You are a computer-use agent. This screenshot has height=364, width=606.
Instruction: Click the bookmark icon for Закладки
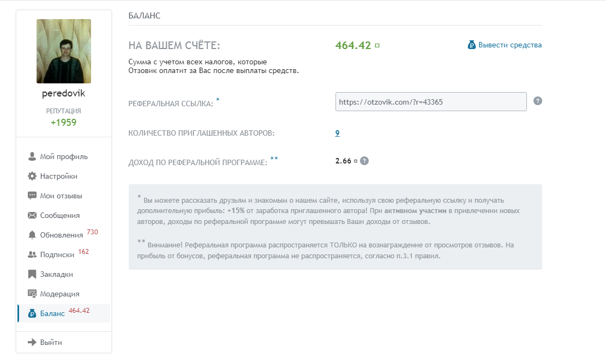32,275
